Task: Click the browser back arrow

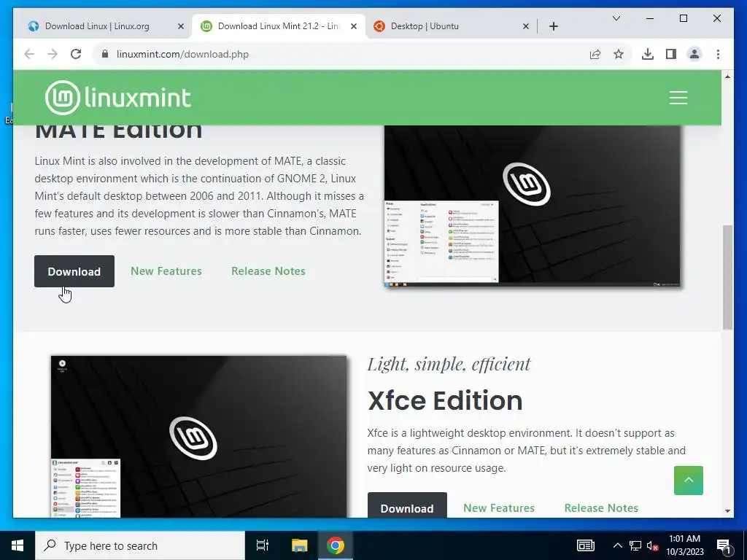Action: [29, 54]
